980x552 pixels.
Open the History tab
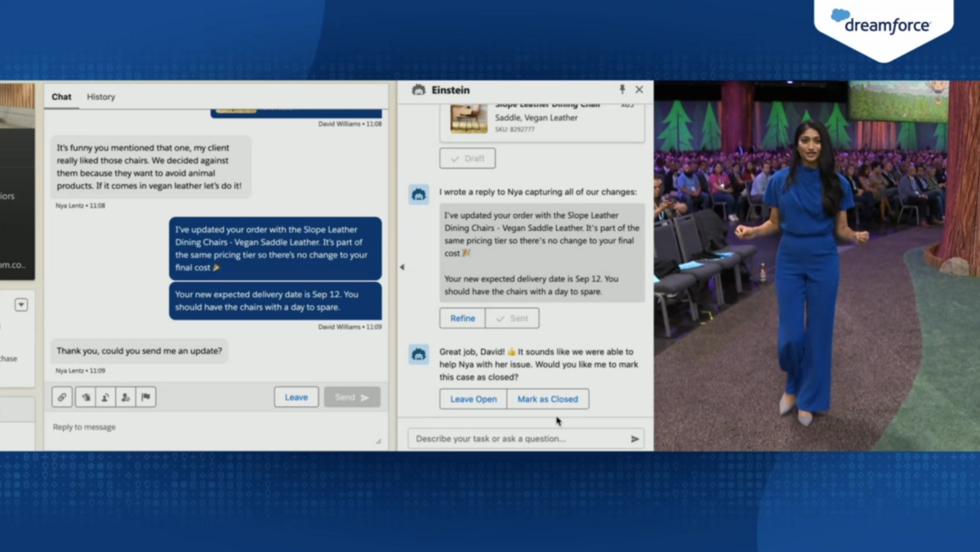pyautogui.click(x=101, y=96)
